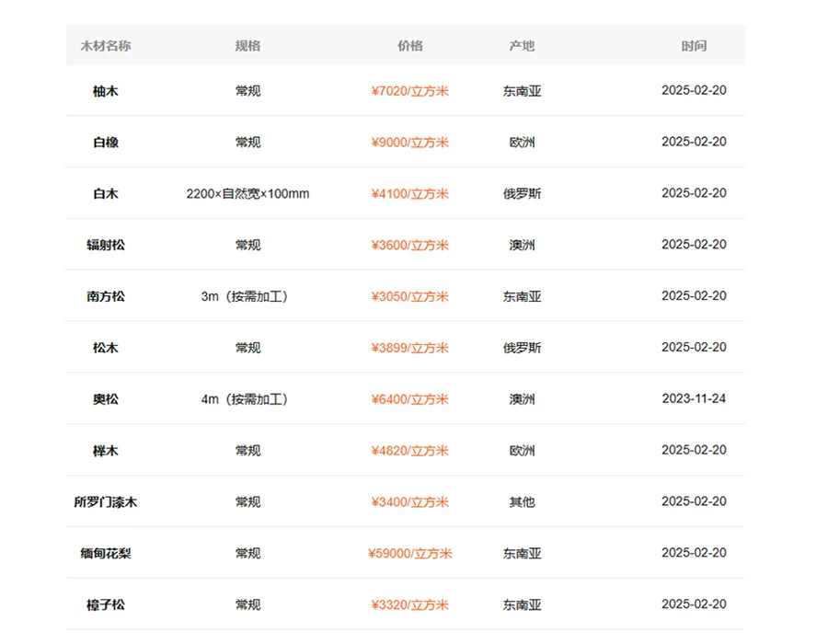
Task: Click 常规 spec in the 缅甸花梨 row
Action: 247,553
